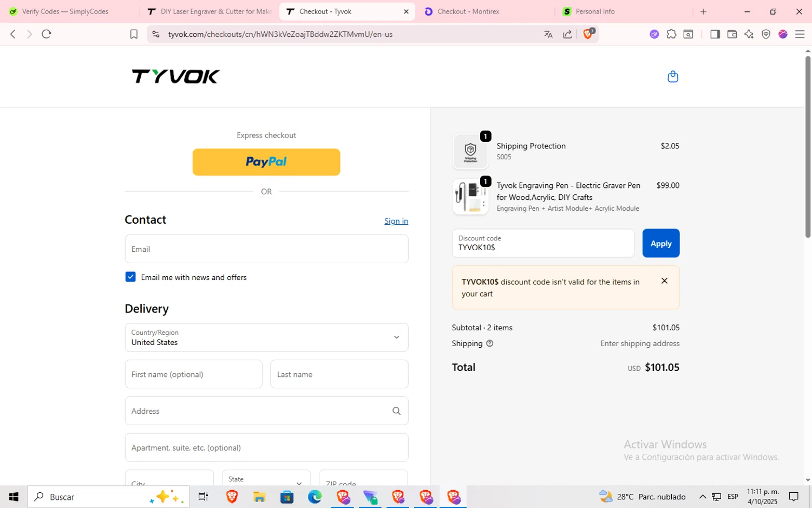Screen dimensions: 812x508
Task: Uncheck Email me with news and offers
Action: click(x=130, y=277)
